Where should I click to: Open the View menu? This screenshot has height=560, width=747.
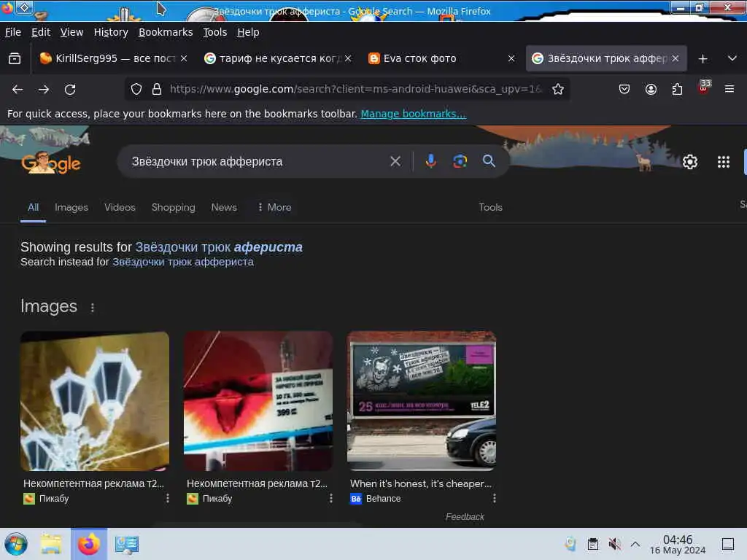tap(71, 32)
